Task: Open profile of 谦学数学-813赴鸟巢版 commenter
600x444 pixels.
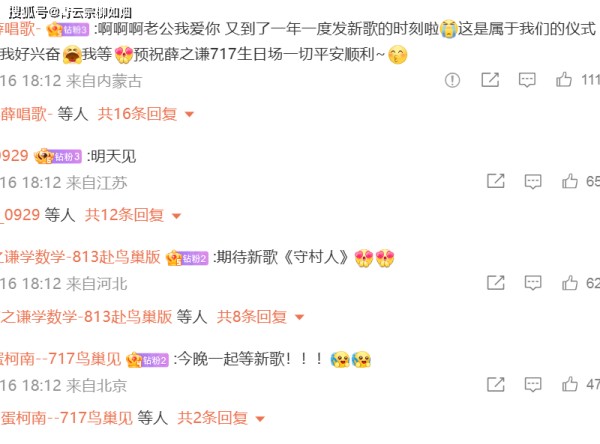Action: (80, 257)
